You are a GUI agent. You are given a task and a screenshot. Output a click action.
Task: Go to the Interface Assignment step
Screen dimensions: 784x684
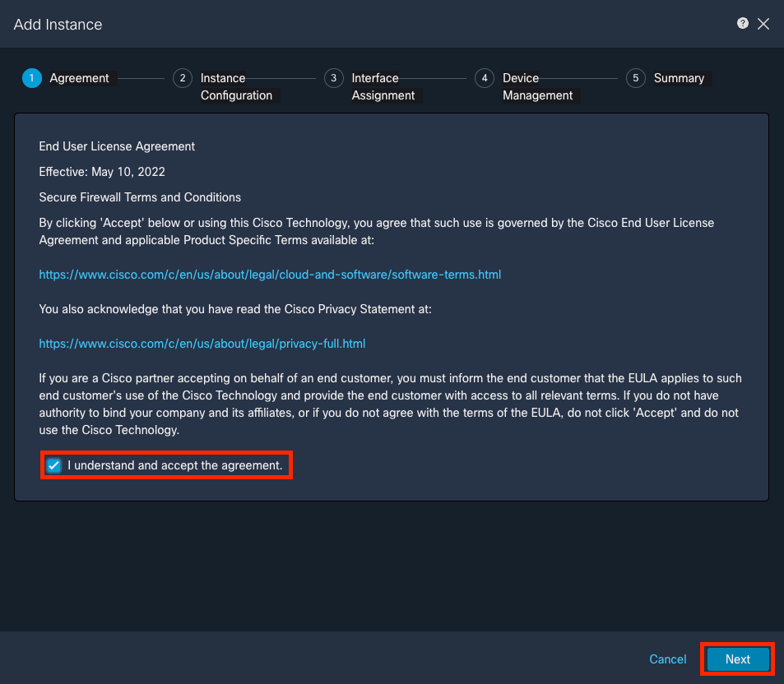click(383, 86)
